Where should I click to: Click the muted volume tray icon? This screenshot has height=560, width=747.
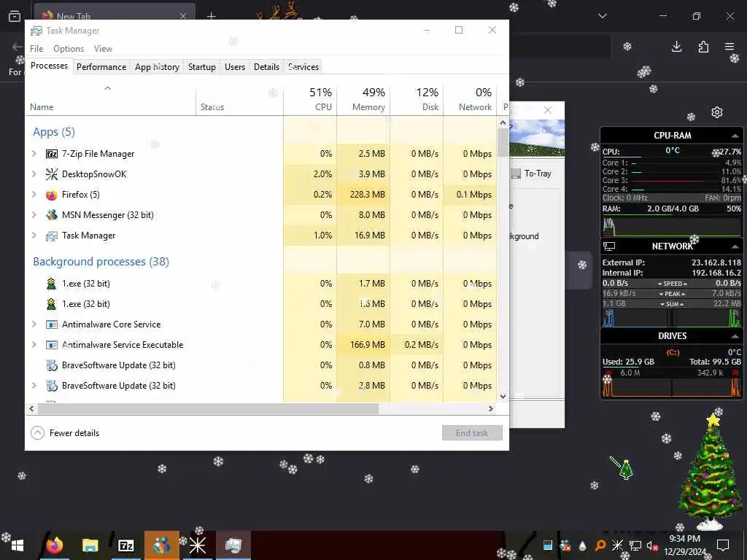pos(652,545)
